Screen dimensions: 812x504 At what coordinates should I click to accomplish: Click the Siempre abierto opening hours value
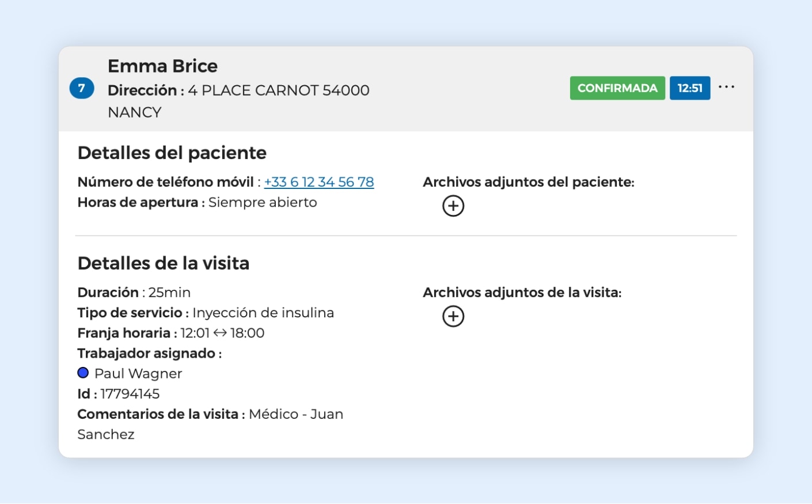click(x=263, y=203)
